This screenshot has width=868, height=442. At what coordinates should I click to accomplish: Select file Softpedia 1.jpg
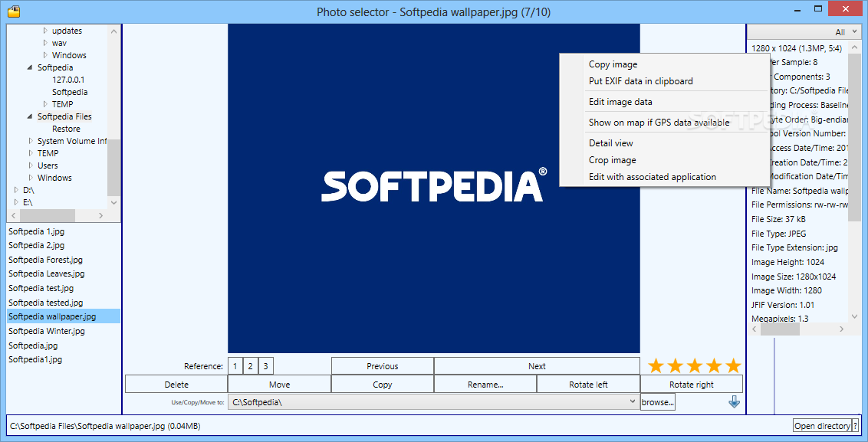point(37,231)
